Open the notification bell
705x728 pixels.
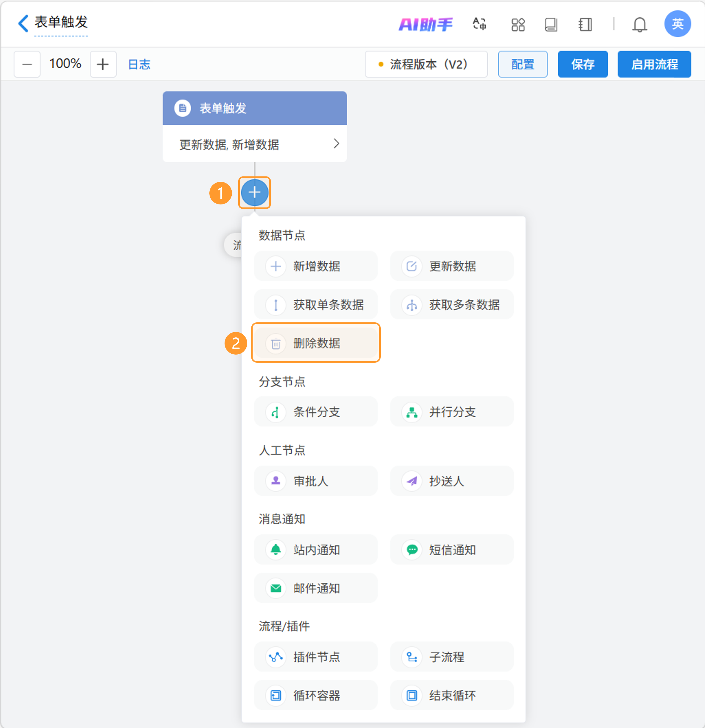point(639,24)
